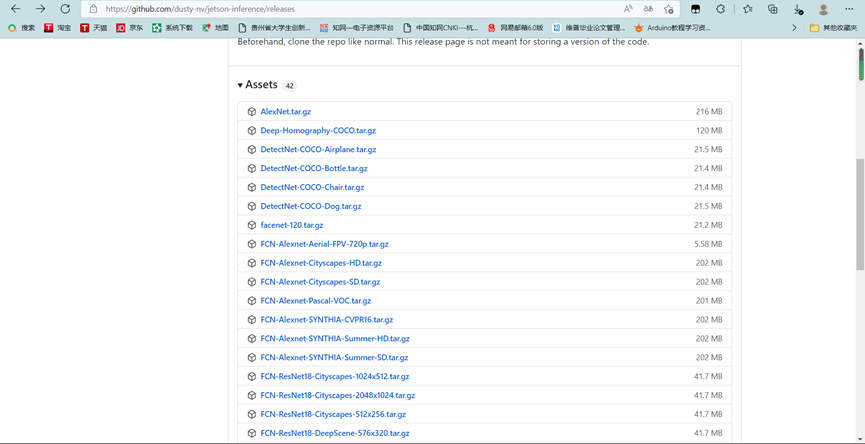Open the Favorites list panel

click(747, 9)
